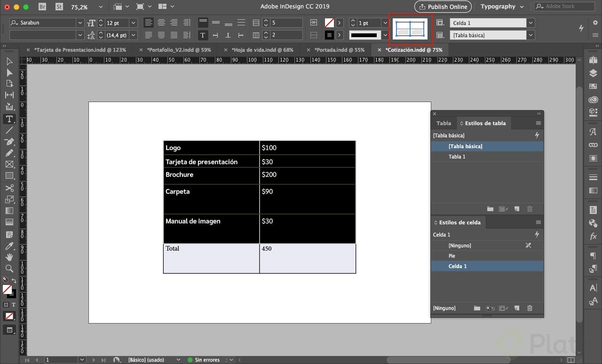Open Adobe Bridge via Br icon
The height and width of the screenshot is (364, 602).
pyautogui.click(x=42, y=7)
